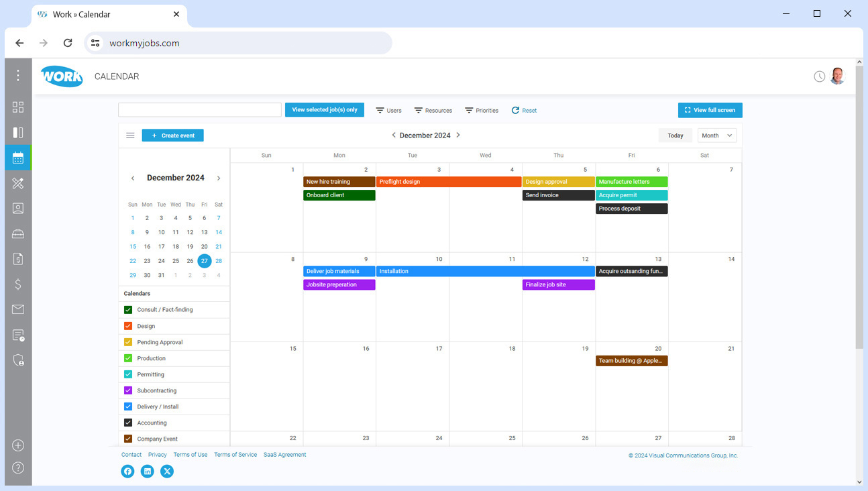Click the job search input field

coord(200,110)
